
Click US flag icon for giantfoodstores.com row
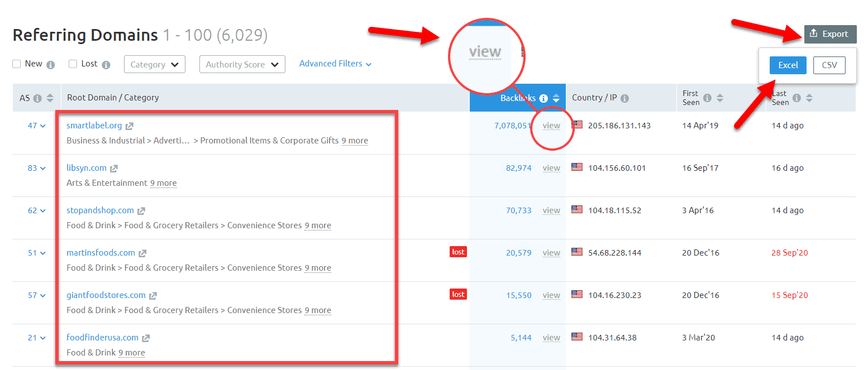pos(577,295)
